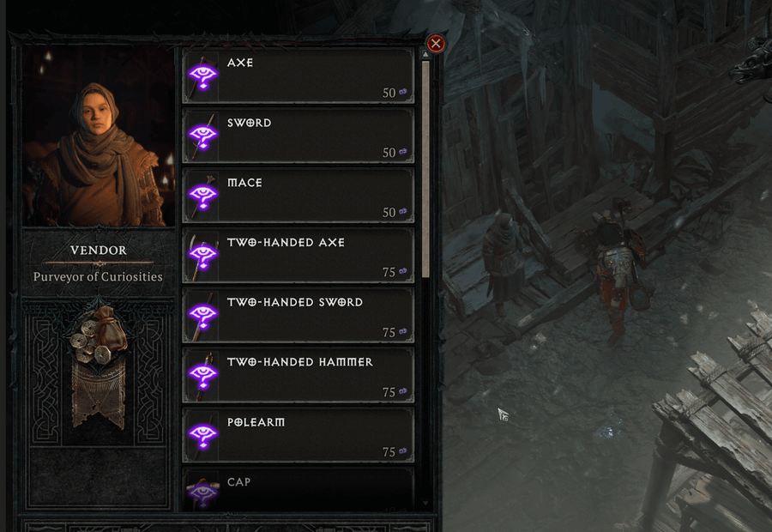
Task: Click the Cap item icon
Action: coord(202,493)
